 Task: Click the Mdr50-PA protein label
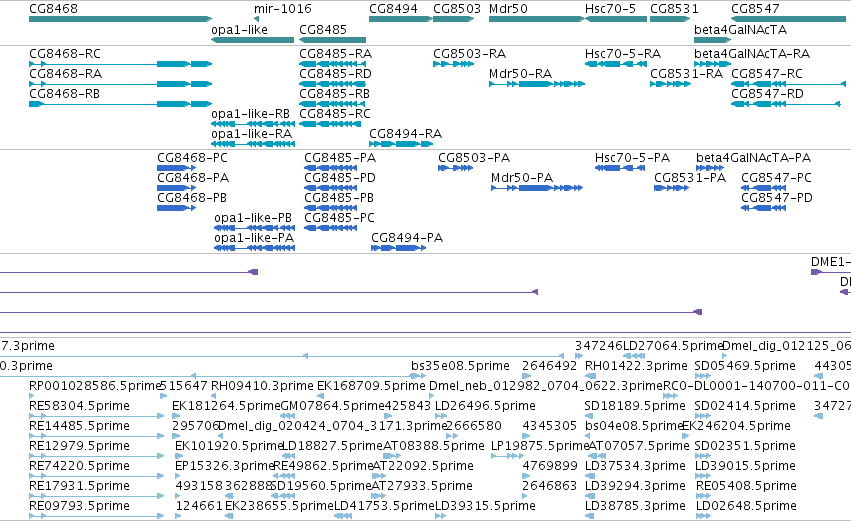(x=522, y=178)
